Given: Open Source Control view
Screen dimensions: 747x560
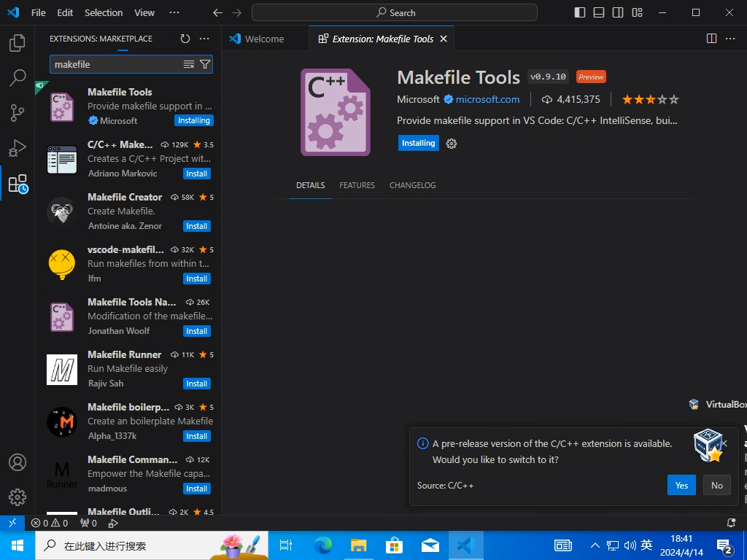Looking at the screenshot, I should 18,113.
